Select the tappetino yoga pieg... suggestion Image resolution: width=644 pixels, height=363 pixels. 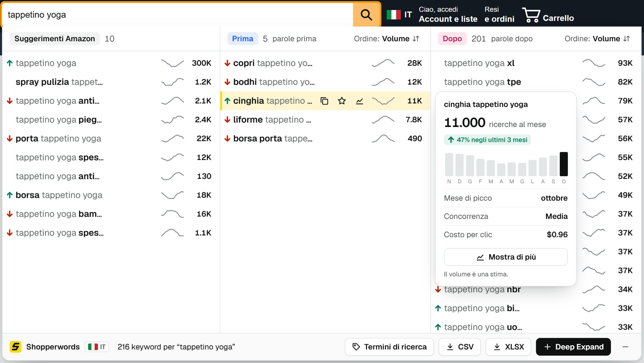click(59, 120)
